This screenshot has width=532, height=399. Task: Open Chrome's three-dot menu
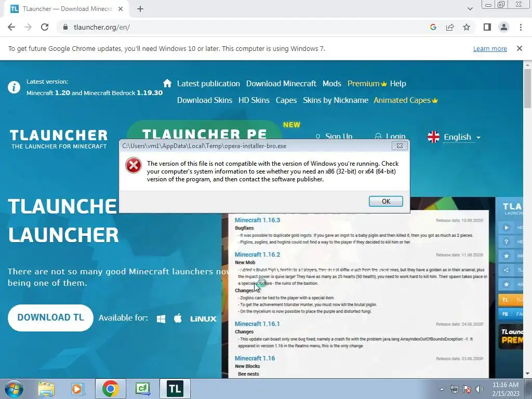[521, 27]
